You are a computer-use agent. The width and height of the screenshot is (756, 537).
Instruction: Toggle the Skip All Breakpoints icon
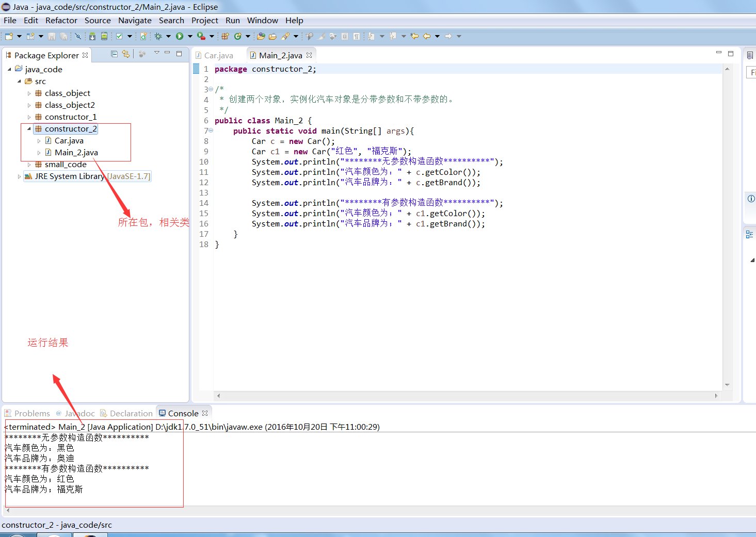tap(78, 36)
